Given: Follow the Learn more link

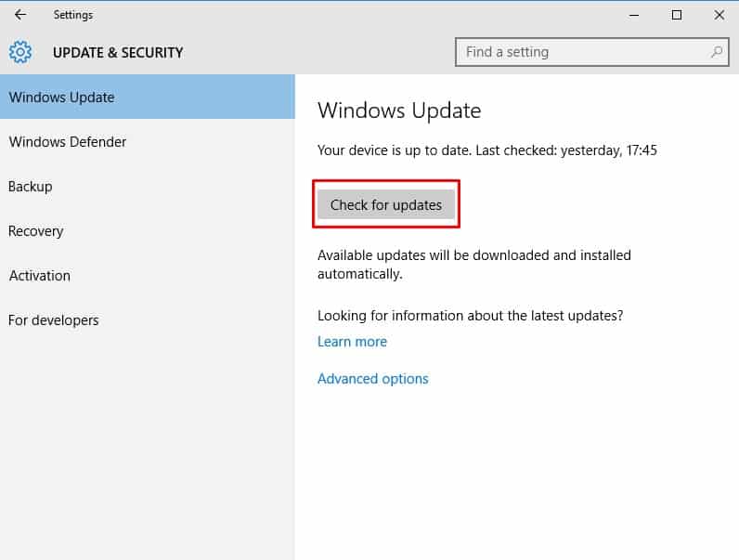Looking at the screenshot, I should [352, 342].
